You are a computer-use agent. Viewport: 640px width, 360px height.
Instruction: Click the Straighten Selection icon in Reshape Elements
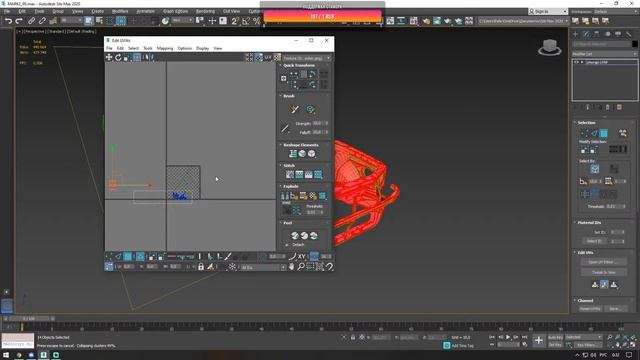coord(293,153)
